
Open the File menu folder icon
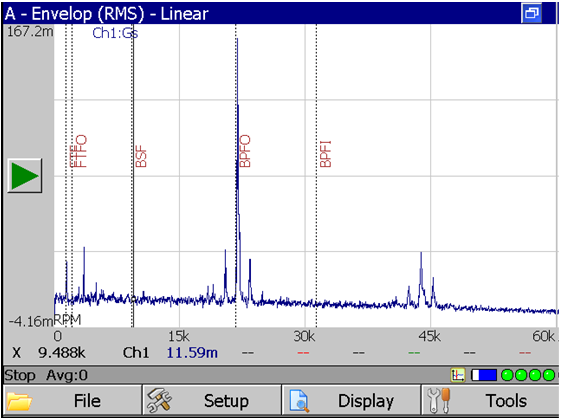(20, 401)
